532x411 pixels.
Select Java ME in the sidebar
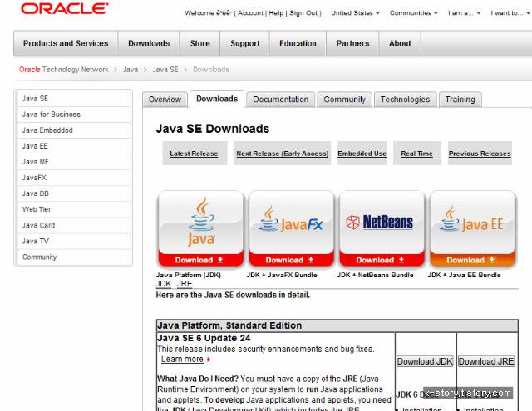pos(74,162)
